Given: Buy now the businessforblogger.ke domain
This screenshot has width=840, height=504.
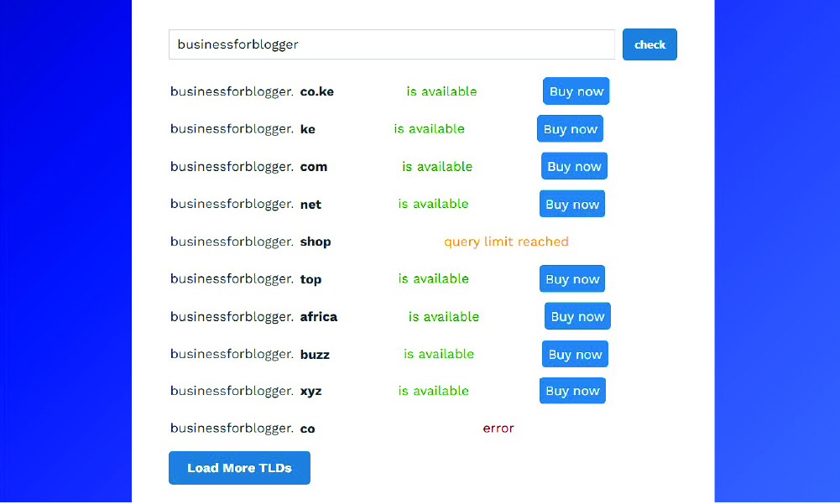Looking at the screenshot, I should [x=570, y=128].
